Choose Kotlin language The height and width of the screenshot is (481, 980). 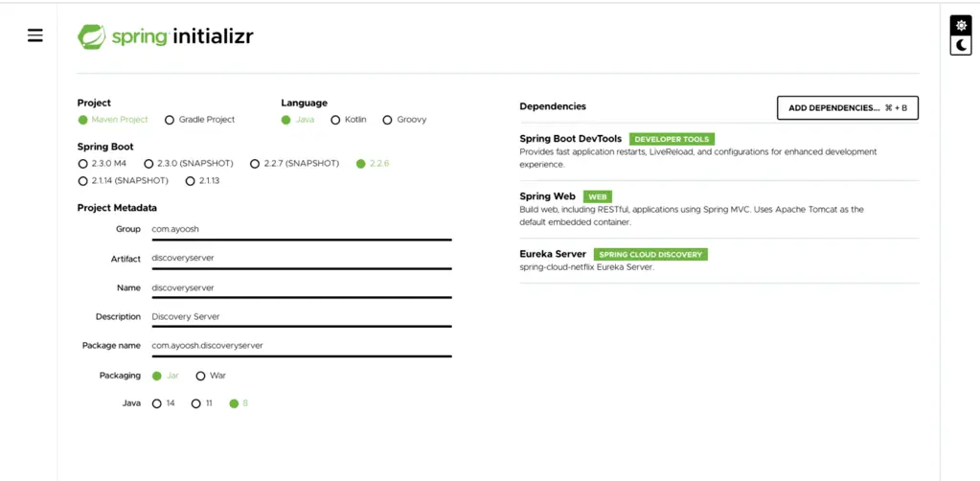coord(349,120)
